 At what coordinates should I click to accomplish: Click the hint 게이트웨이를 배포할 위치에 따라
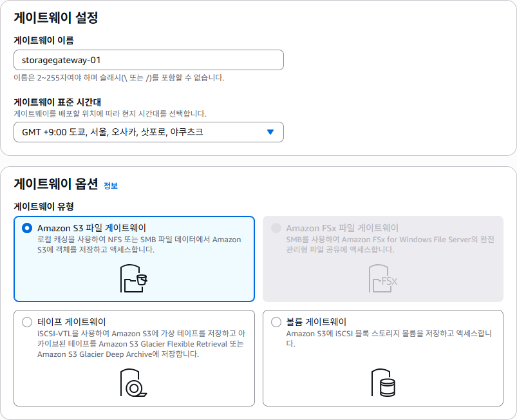tap(110, 114)
